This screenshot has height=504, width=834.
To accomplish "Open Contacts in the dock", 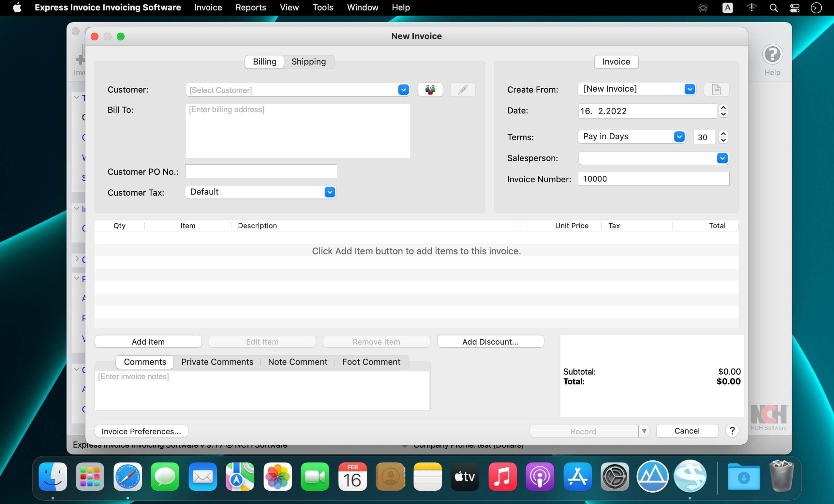I will pos(390,477).
